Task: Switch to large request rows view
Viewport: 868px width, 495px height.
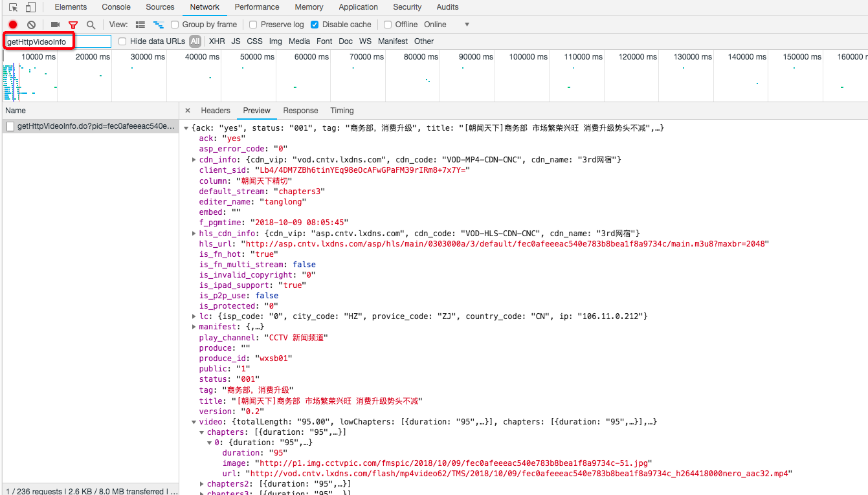Action: [x=140, y=25]
